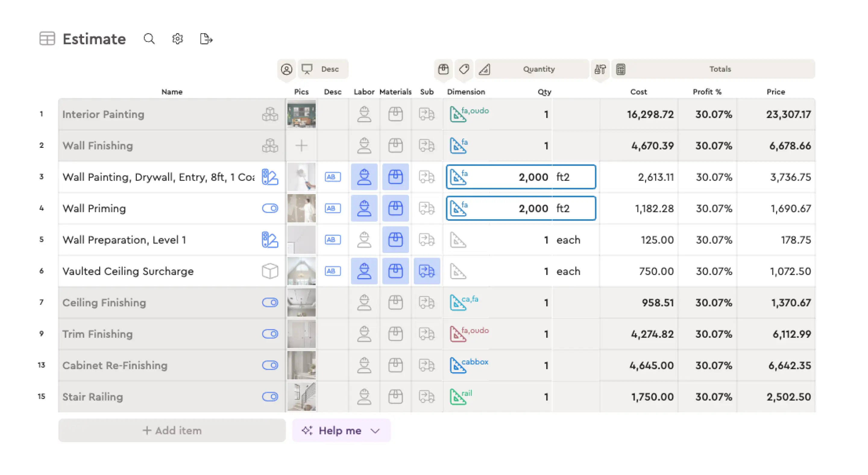Click the Help me button

coord(341,430)
